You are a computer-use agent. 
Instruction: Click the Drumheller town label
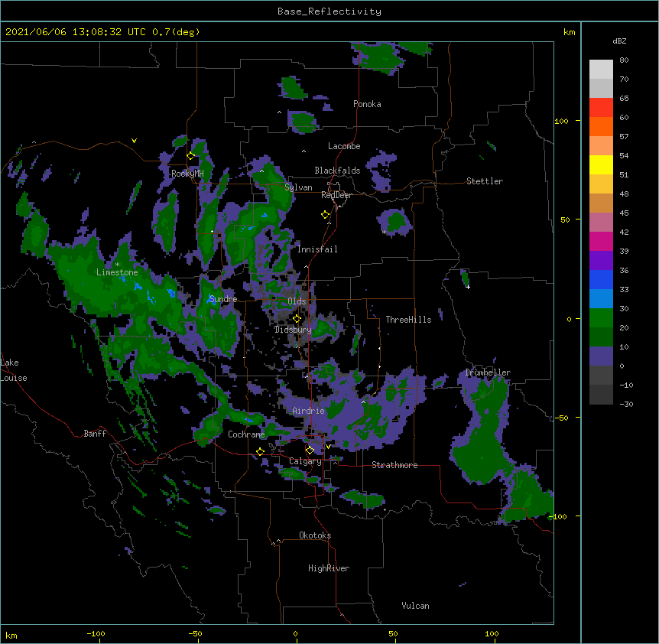488,372
